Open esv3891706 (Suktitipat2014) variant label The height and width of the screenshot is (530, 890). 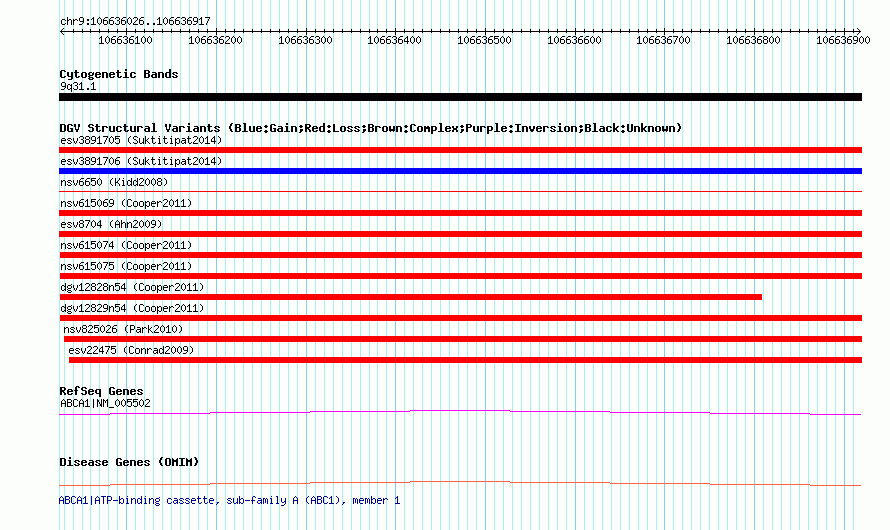[x=141, y=161]
